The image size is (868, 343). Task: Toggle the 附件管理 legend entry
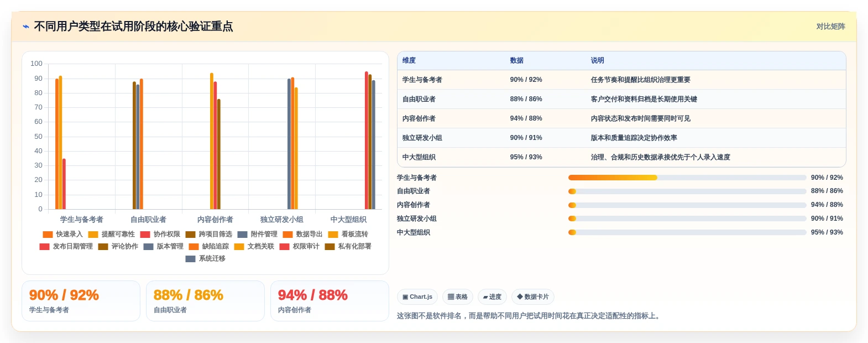257,235
